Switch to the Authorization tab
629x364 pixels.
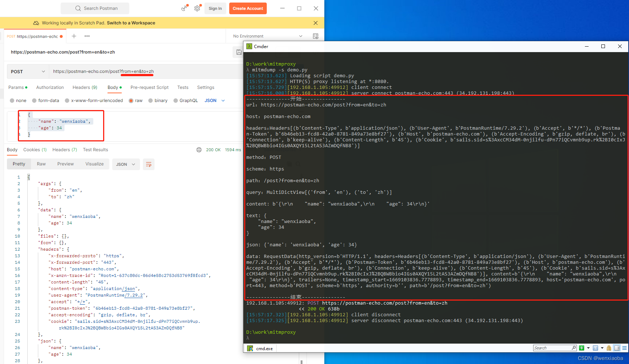click(x=50, y=87)
